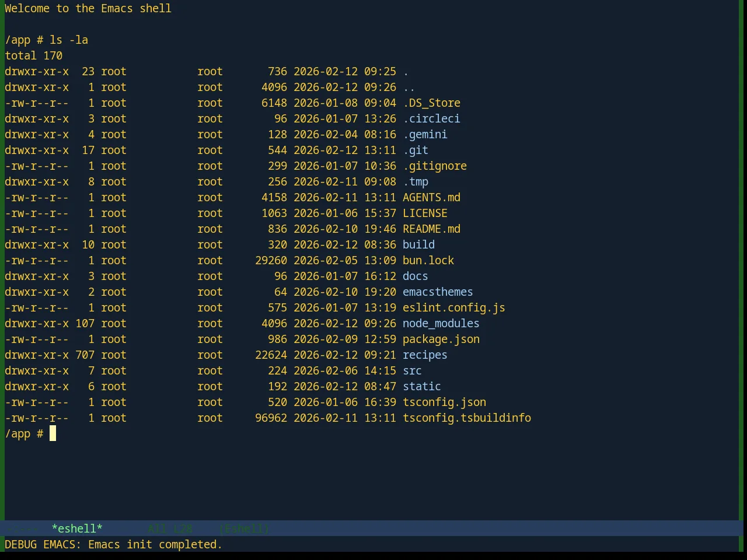
Task: Click the LICENSE file name
Action: pyautogui.click(x=425, y=213)
